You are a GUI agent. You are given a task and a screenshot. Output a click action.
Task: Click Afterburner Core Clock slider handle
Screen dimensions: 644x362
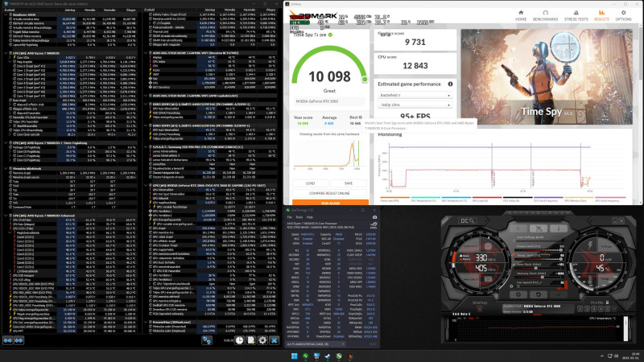pyautogui.click(x=536, y=268)
